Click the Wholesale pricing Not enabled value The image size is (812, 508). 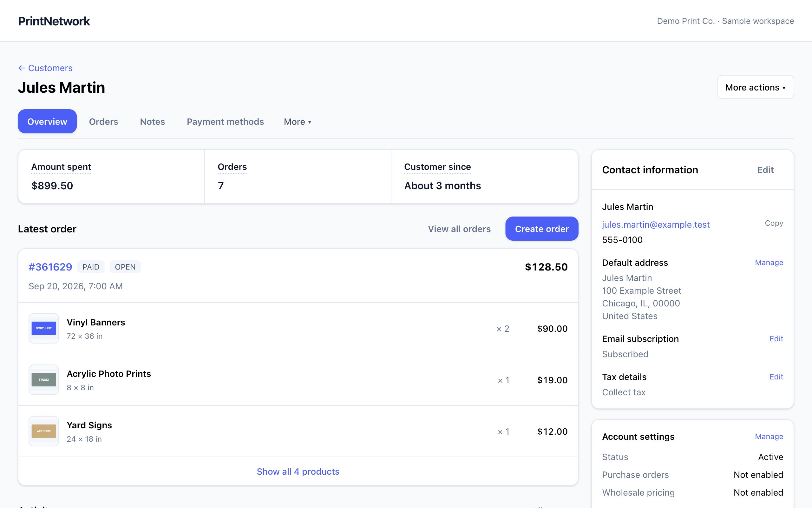pos(758,492)
